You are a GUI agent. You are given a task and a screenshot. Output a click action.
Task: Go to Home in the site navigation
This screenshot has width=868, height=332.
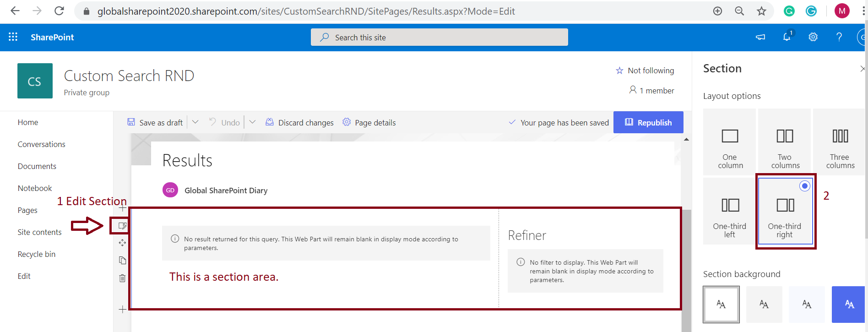[28, 122]
